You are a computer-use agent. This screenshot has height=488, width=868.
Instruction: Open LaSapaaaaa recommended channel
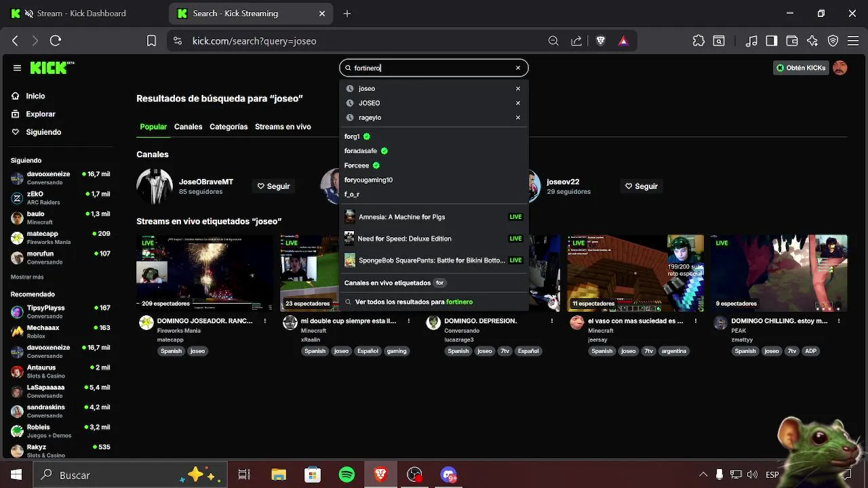click(60, 391)
